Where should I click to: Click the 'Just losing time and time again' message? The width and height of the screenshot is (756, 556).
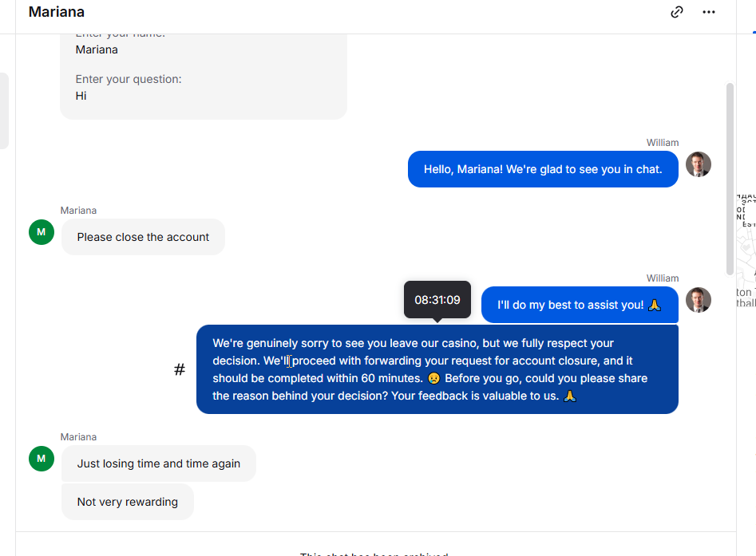point(159,463)
